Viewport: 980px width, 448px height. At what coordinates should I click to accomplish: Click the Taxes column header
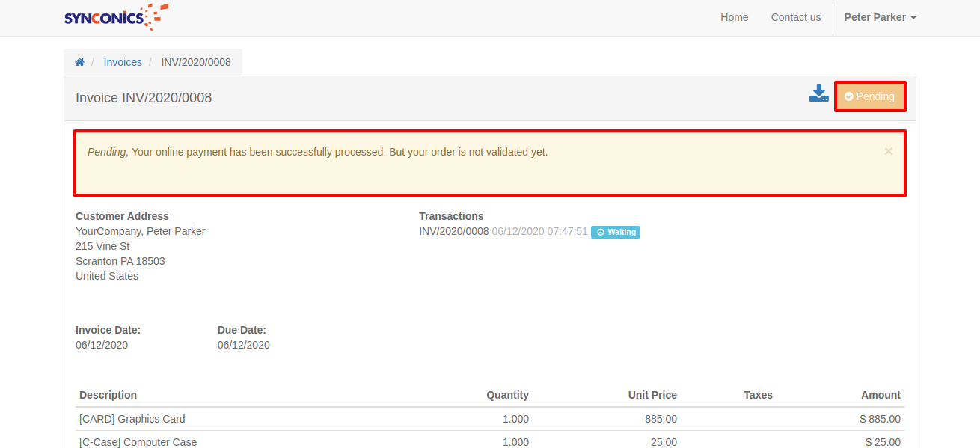(758, 395)
